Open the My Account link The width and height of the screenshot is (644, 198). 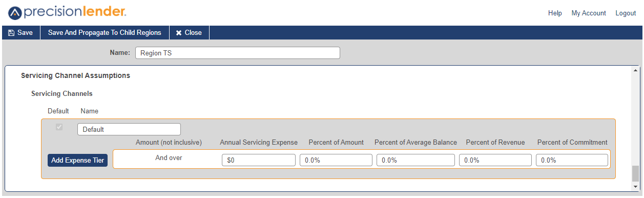pos(589,13)
